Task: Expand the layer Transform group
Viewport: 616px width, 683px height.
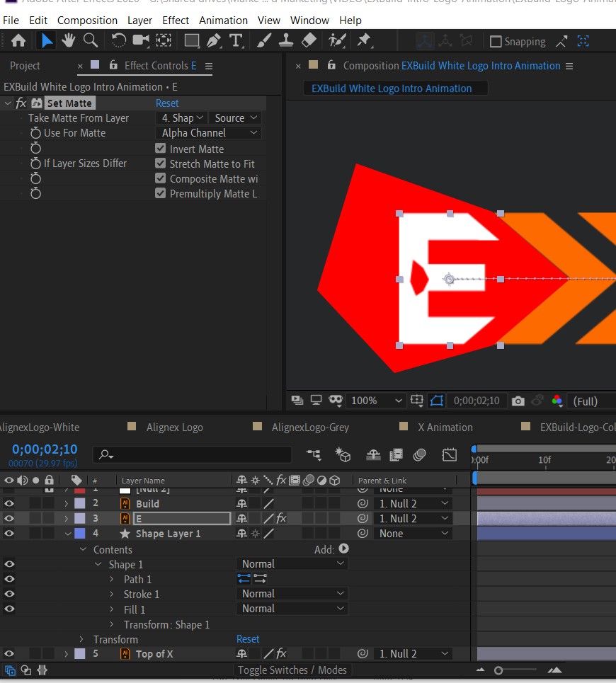Action: pyautogui.click(x=81, y=639)
